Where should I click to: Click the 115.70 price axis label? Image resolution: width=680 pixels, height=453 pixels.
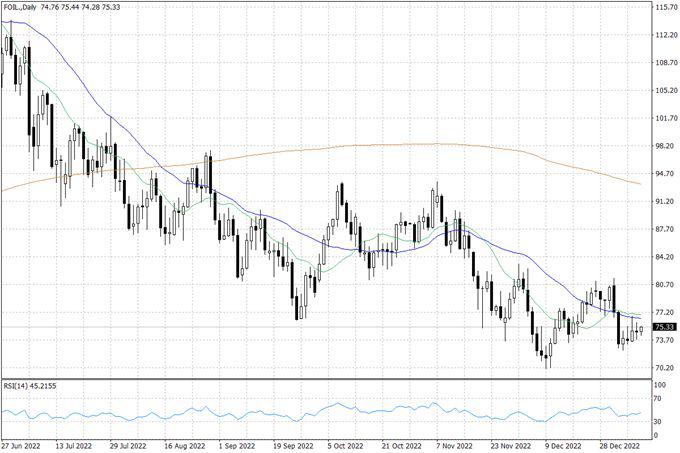coord(665,8)
